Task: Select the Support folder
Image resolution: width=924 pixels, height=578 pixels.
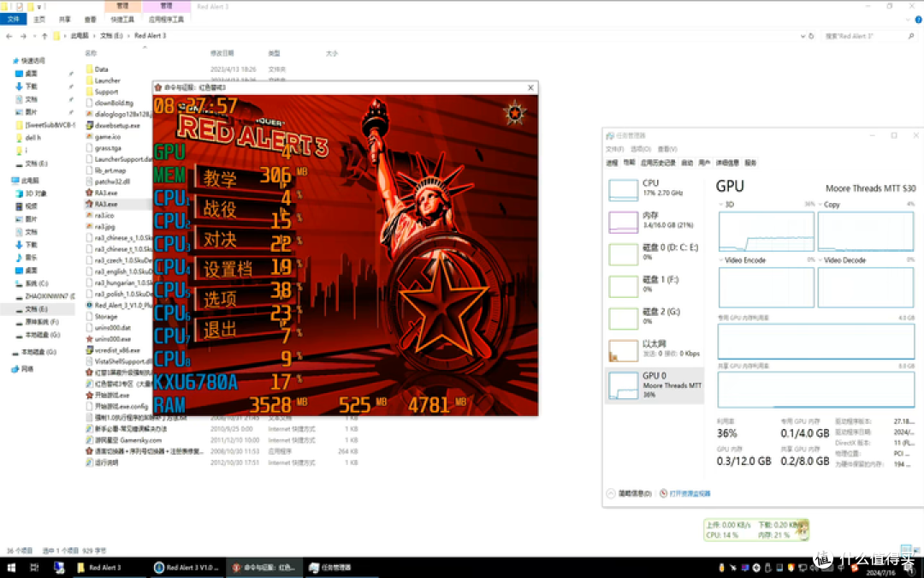Action: [102, 92]
